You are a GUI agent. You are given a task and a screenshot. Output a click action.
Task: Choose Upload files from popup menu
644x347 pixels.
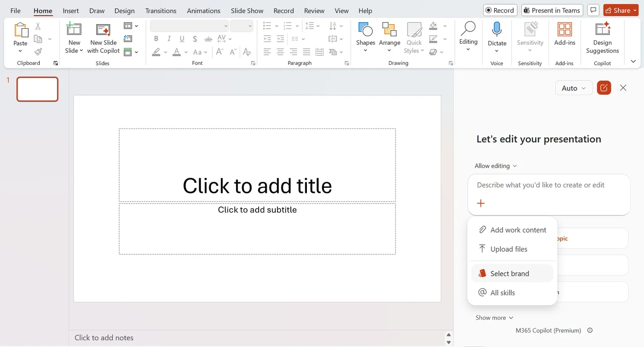pyautogui.click(x=512, y=249)
